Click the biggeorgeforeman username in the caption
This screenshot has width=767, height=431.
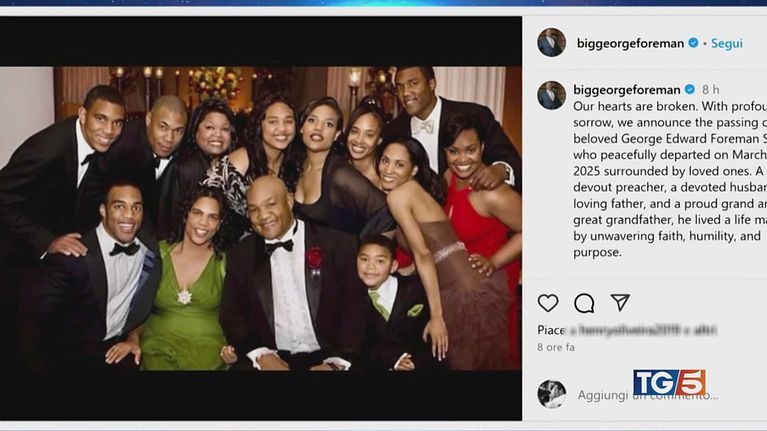point(627,89)
